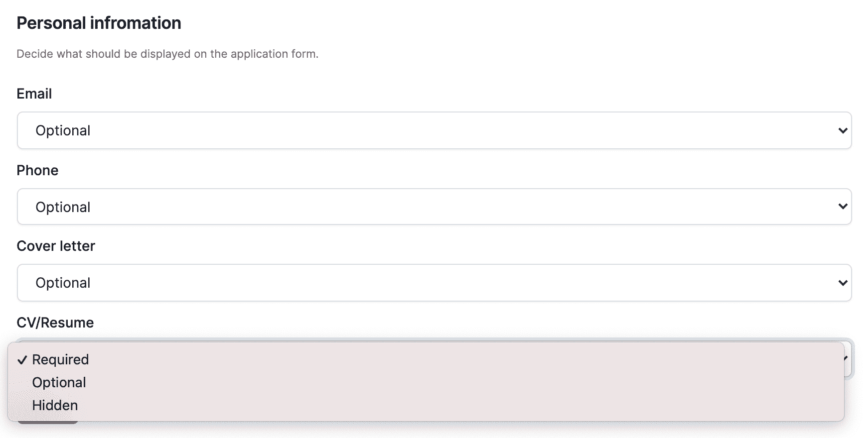Click the Optional value in the Cover letter field
868x438 pixels.
[x=63, y=283]
